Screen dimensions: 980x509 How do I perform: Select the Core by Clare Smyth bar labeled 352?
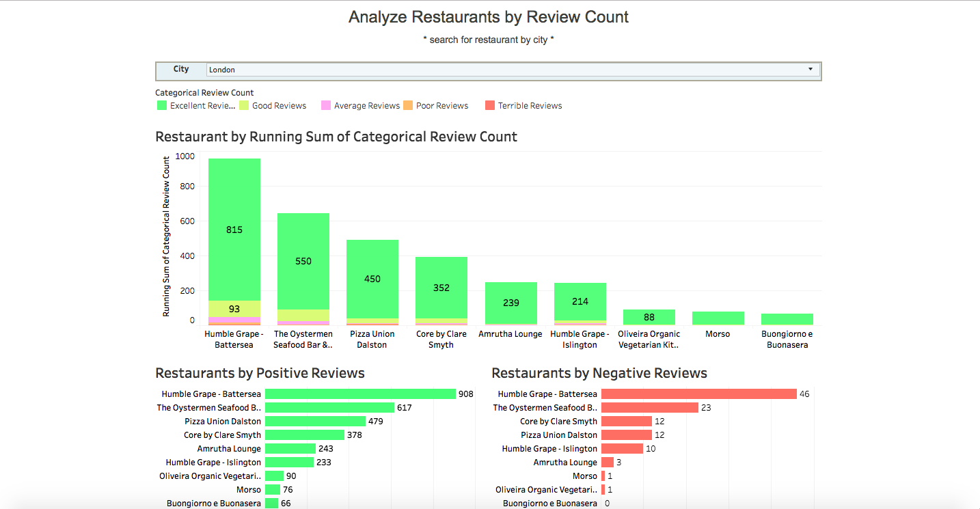point(441,288)
